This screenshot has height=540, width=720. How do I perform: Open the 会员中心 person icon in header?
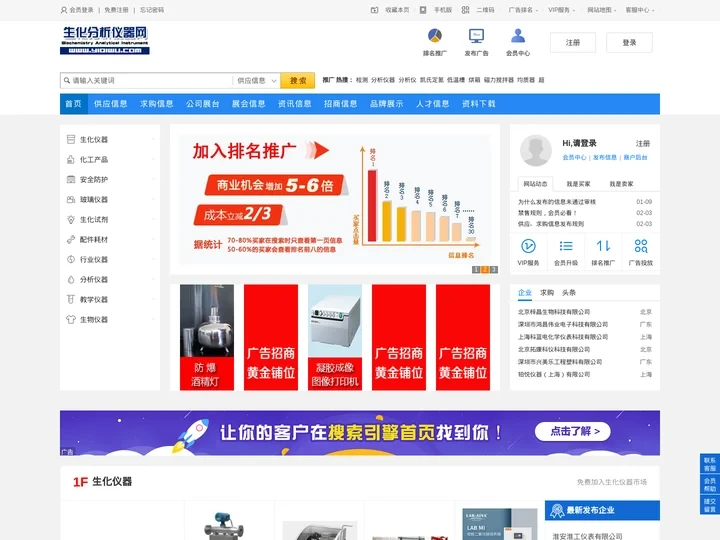[x=518, y=35]
